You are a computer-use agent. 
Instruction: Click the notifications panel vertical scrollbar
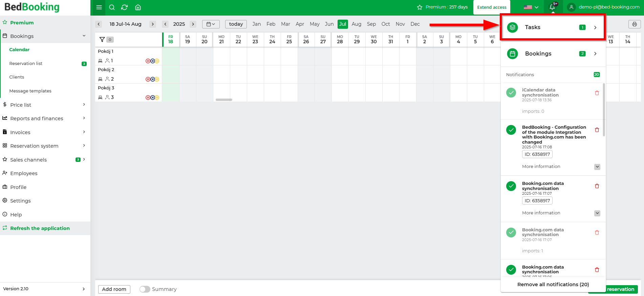pos(604,110)
